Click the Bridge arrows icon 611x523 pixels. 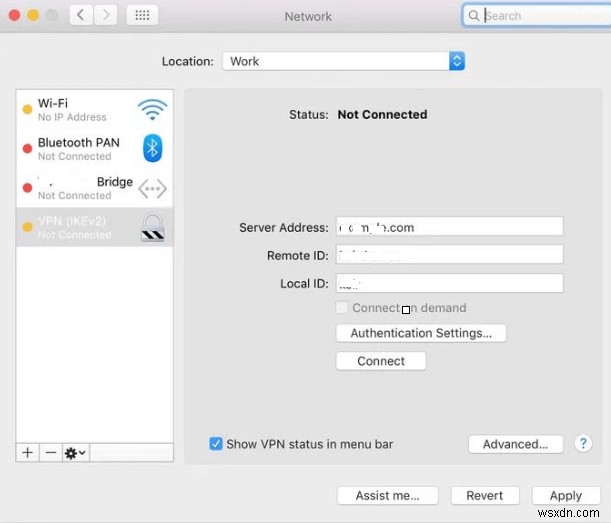[x=152, y=189]
